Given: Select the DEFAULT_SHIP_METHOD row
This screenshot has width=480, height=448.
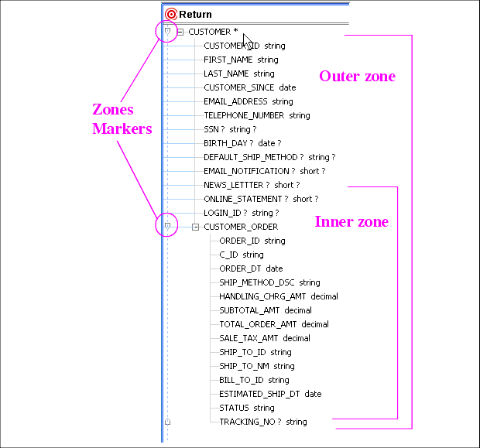Looking at the screenshot, I should [x=269, y=157].
